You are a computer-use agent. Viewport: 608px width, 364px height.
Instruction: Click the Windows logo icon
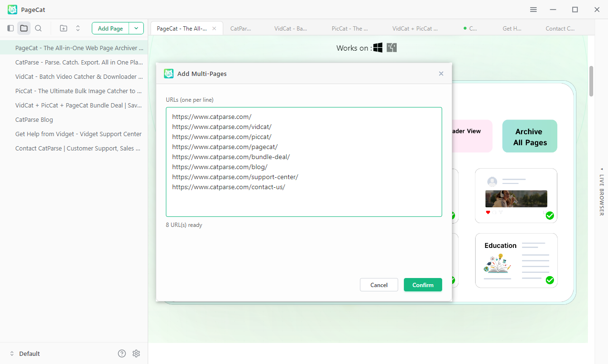point(378,48)
